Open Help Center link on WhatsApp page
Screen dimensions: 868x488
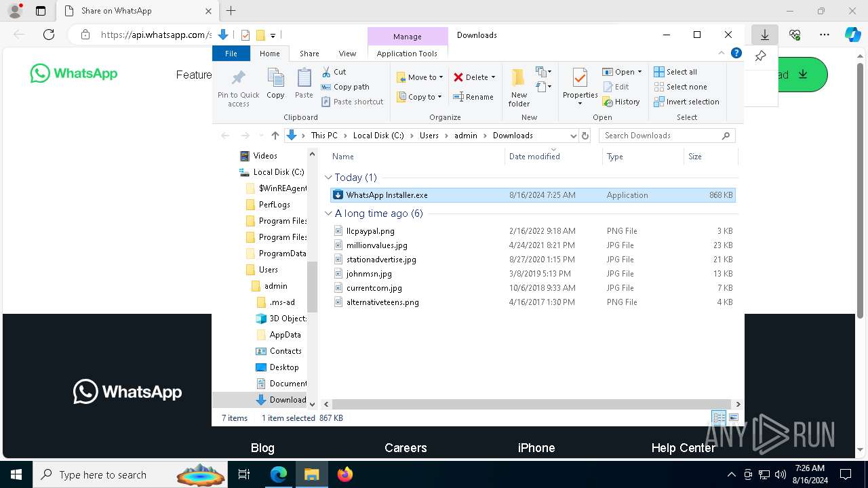click(x=684, y=448)
